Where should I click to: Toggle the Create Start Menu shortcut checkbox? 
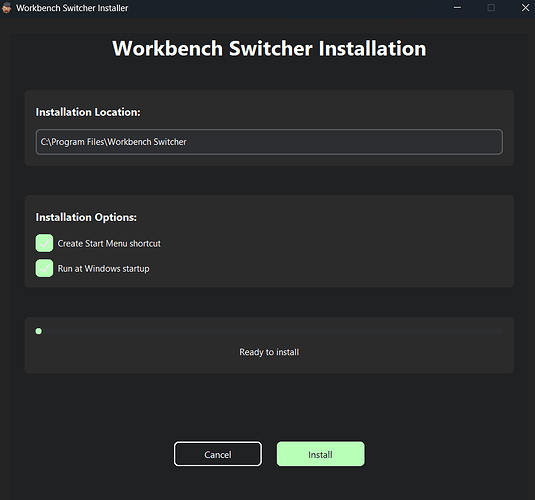point(44,243)
